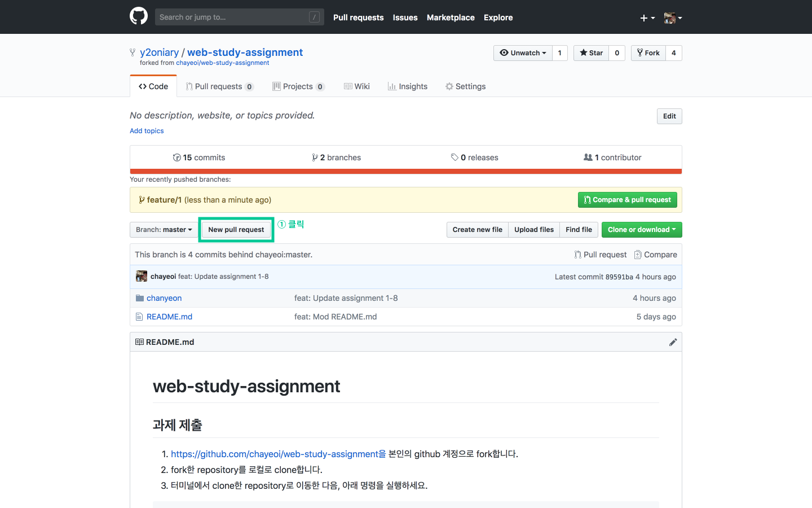The width and height of the screenshot is (812, 508).
Task: Open the plus create-new dropdown
Action: [647, 18]
